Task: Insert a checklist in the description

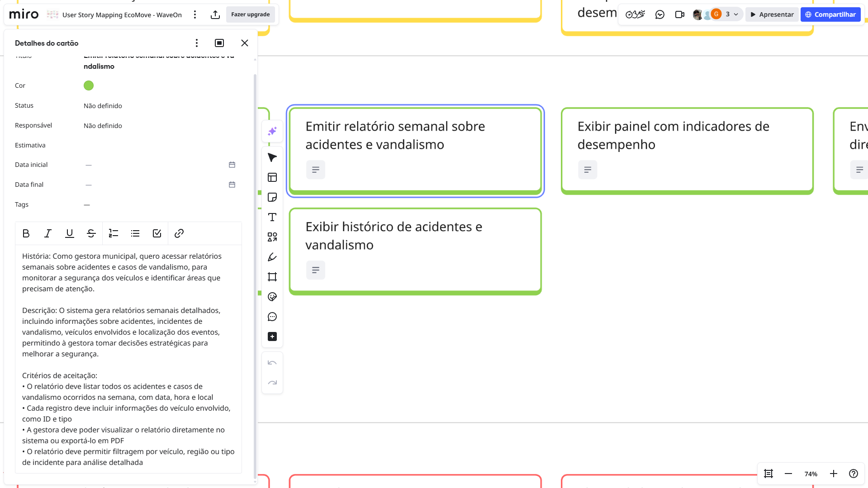Action: [x=157, y=233]
